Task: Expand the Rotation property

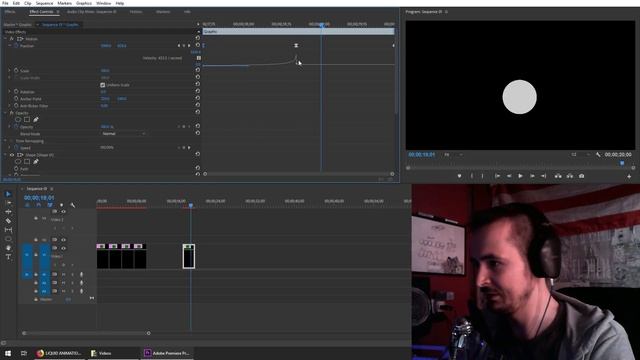Action: click(10, 92)
